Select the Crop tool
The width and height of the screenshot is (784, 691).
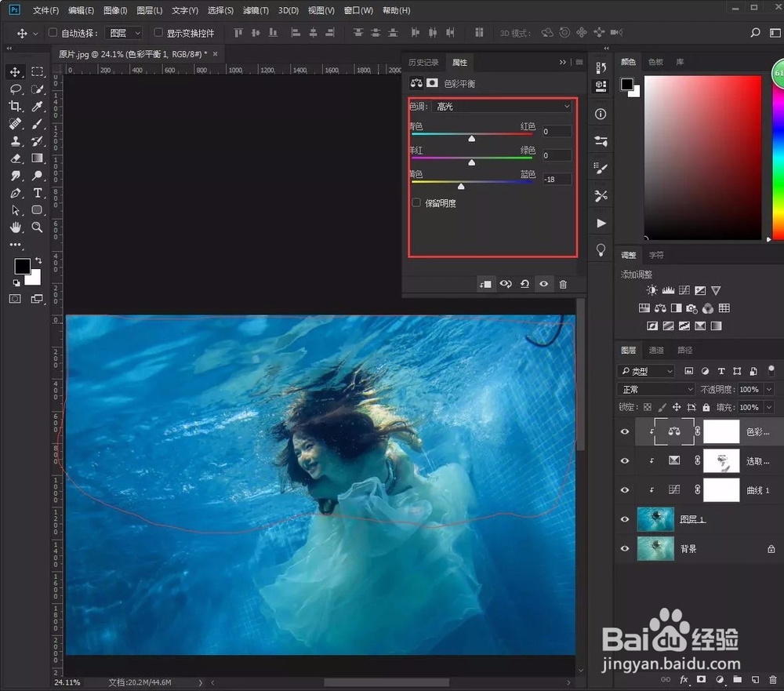point(15,106)
